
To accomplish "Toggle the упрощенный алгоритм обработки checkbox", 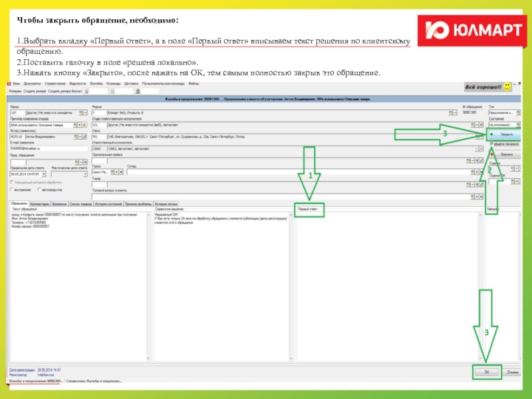I will (x=12, y=182).
